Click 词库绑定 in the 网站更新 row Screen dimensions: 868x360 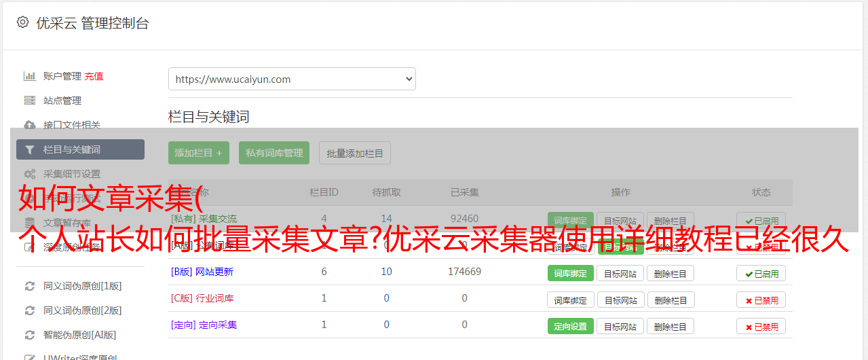[570, 273]
